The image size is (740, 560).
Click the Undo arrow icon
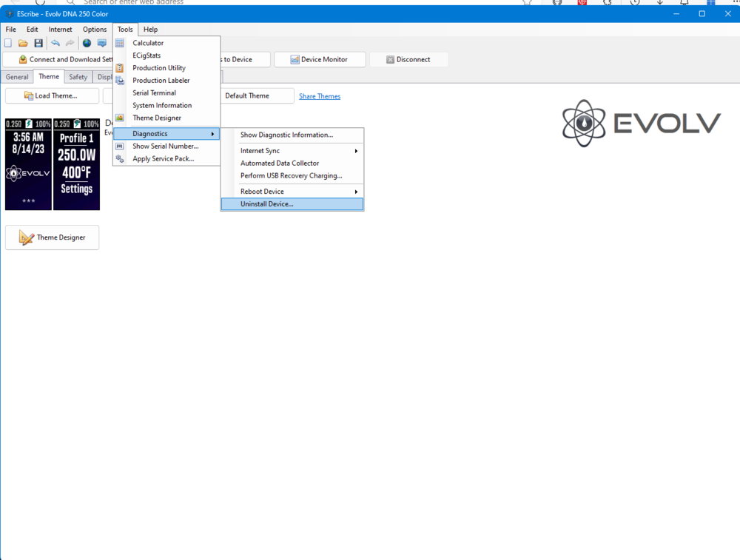tap(55, 43)
